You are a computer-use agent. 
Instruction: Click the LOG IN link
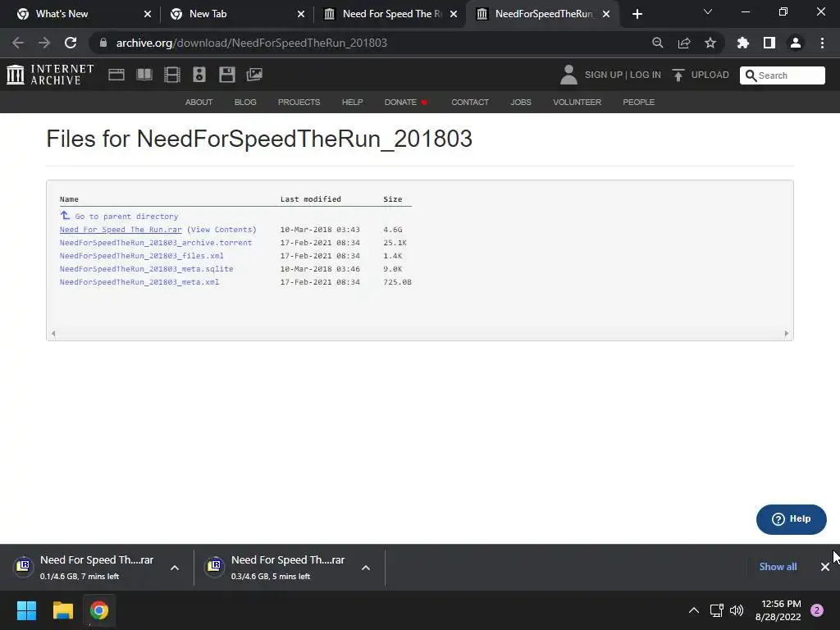coord(646,75)
